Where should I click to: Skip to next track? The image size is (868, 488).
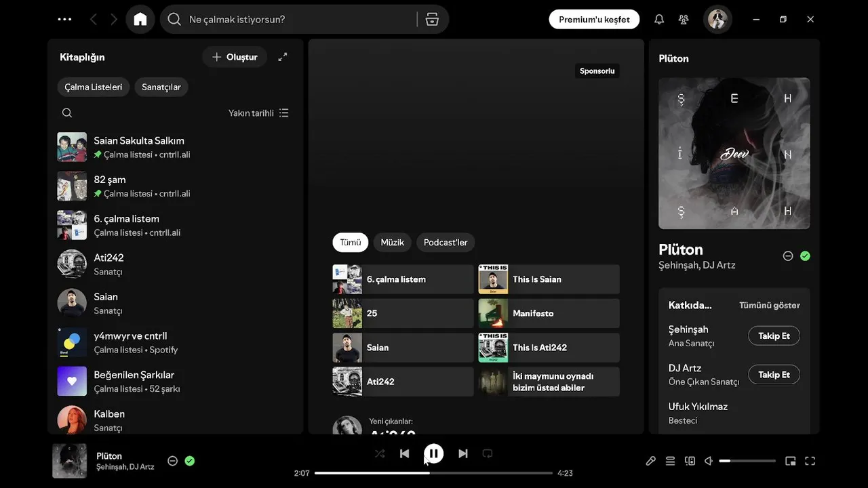463,453
